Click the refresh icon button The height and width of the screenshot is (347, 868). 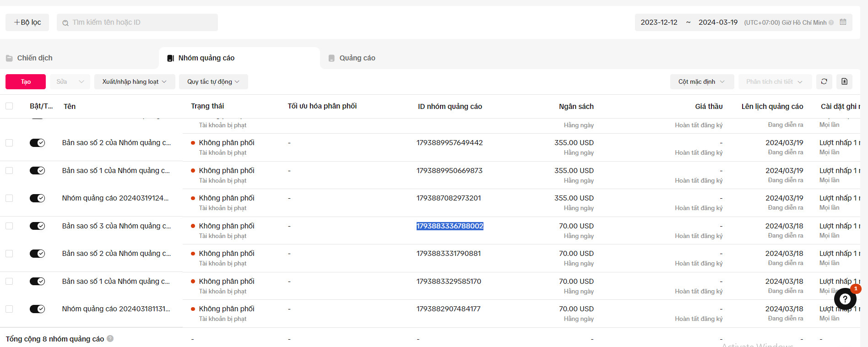pos(824,81)
